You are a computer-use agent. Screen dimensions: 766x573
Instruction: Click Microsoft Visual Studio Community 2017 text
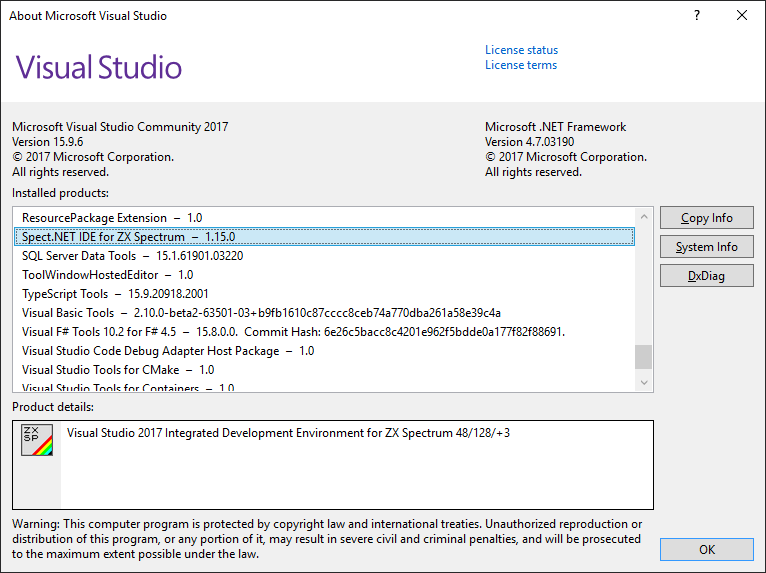[x=120, y=127]
